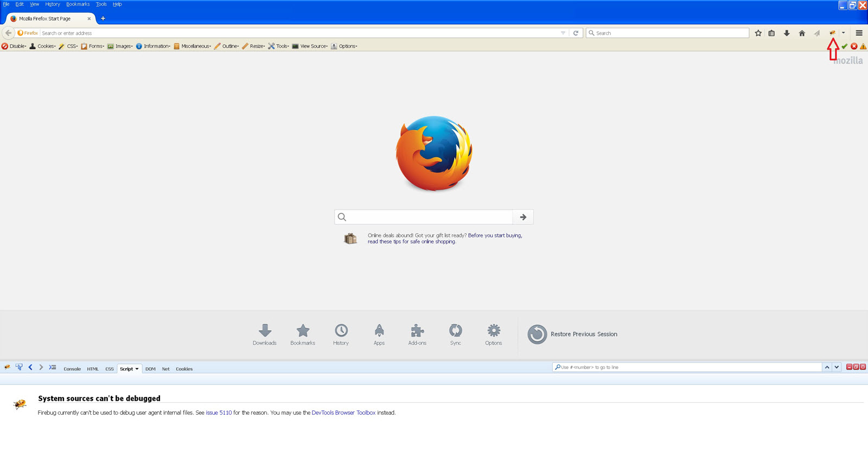The width and height of the screenshot is (868, 474).
Task: Click the Home toolbar icon
Action: click(802, 33)
